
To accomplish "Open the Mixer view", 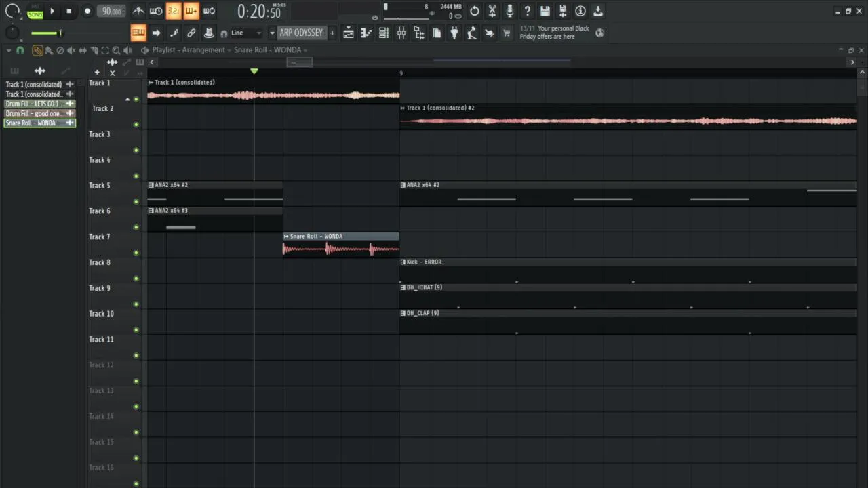I will (401, 33).
